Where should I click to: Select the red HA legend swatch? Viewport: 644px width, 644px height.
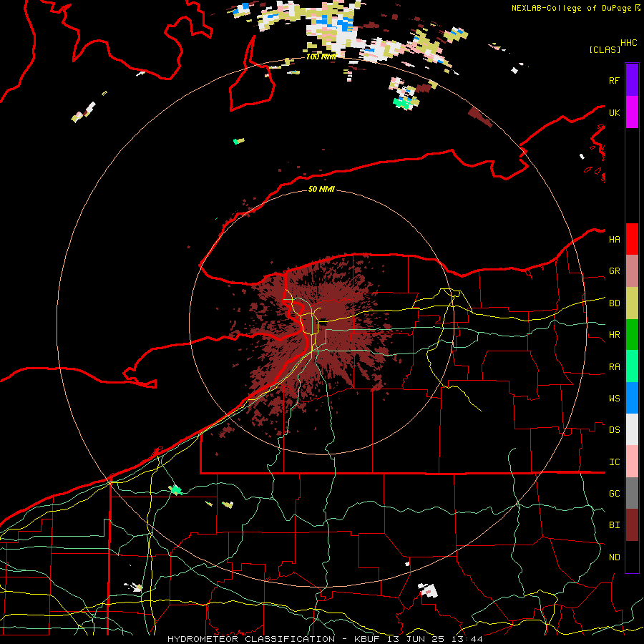632,239
